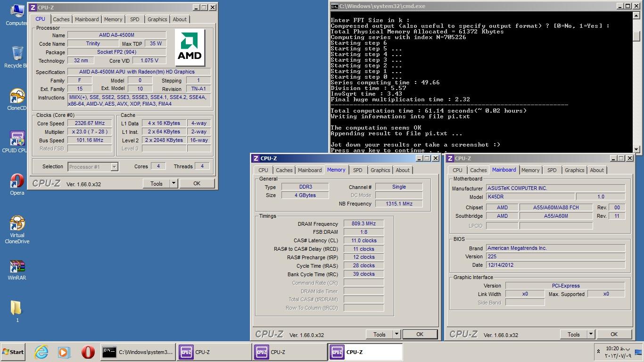Open the desktop folder named 1
644x362 pixels.
pyautogui.click(x=17, y=311)
